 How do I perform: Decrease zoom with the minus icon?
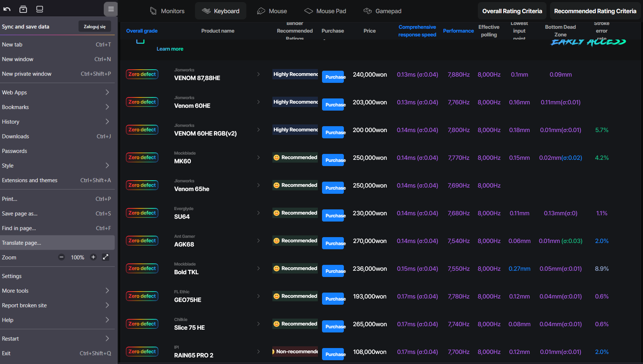[61, 257]
